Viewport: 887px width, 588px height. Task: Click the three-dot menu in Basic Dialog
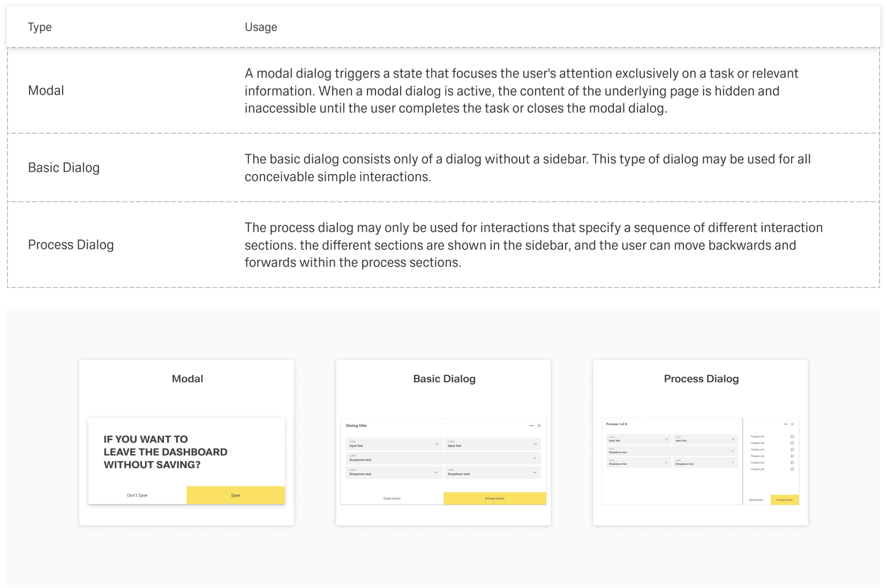[x=531, y=426]
